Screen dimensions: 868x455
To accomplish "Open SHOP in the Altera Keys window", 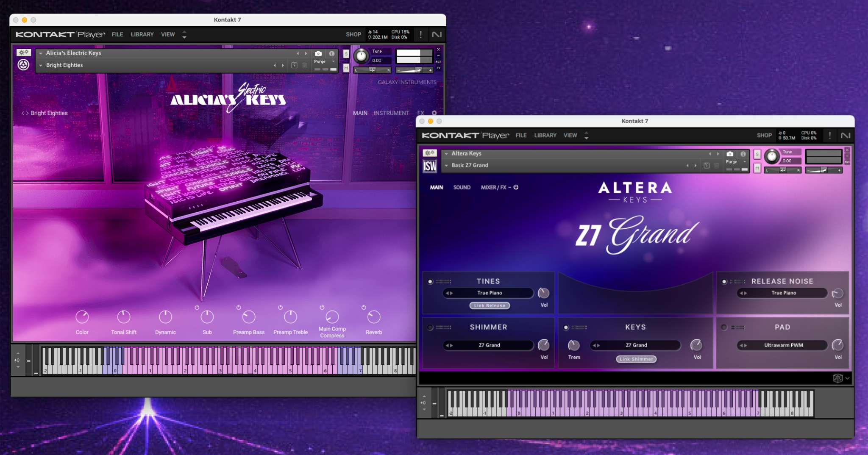I will 764,136.
